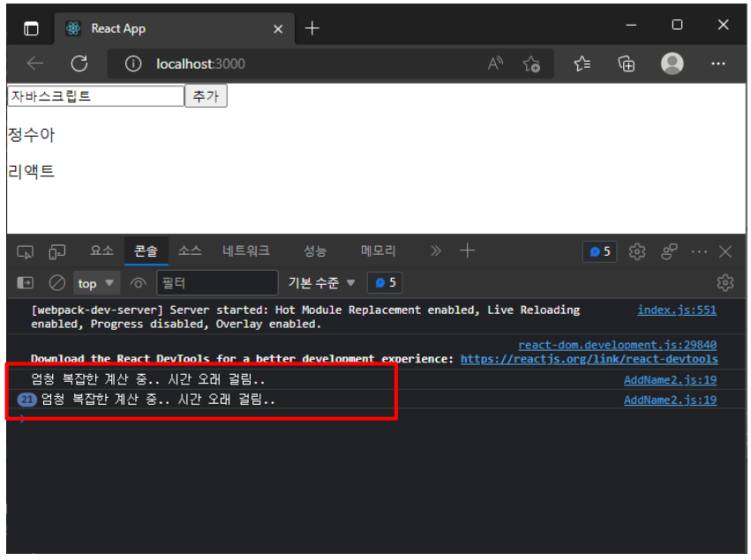Open the 5 issues badge in console toolbar
Image resolution: width=751 pixels, height=560 pixels.
[385, 283]
